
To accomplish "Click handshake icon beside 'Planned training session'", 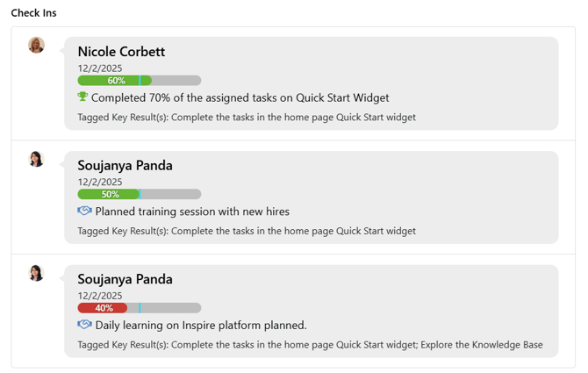I will tap(84, 212).
